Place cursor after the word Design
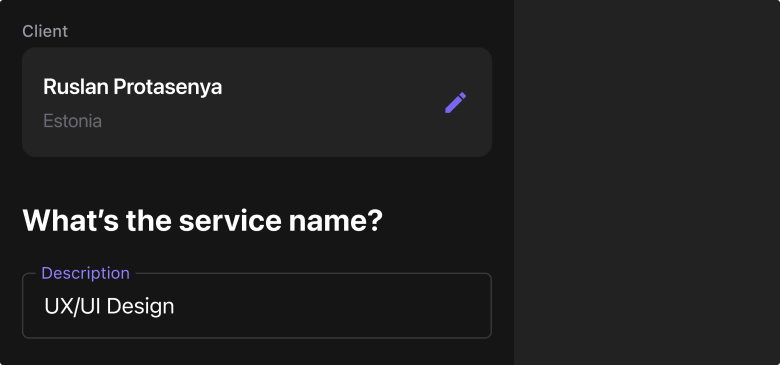 pyautogui.click(x=175, y=306)
